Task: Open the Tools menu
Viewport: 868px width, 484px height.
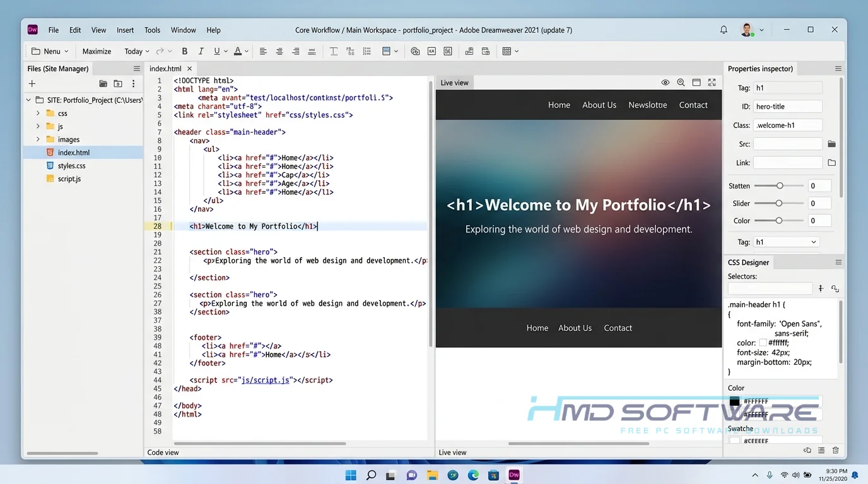Action: tap(153, 30)
